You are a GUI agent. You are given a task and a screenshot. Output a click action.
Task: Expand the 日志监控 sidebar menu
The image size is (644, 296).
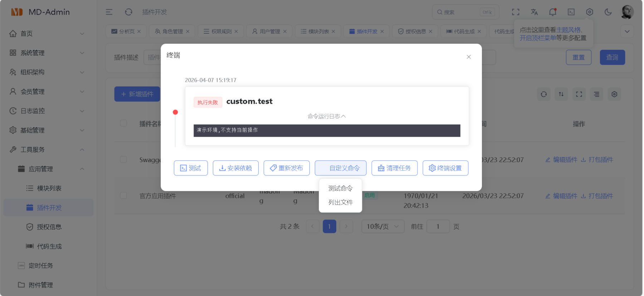(48, 111)
